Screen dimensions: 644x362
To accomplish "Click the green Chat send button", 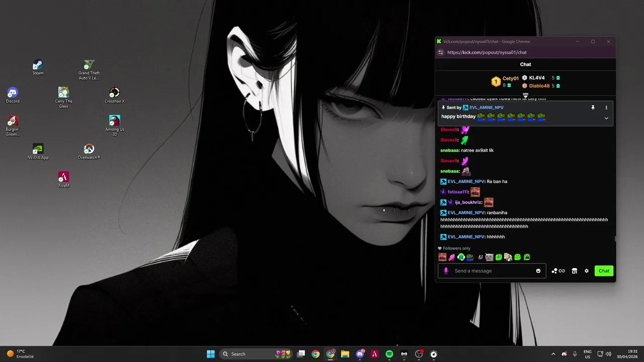I will click(604, 271).
